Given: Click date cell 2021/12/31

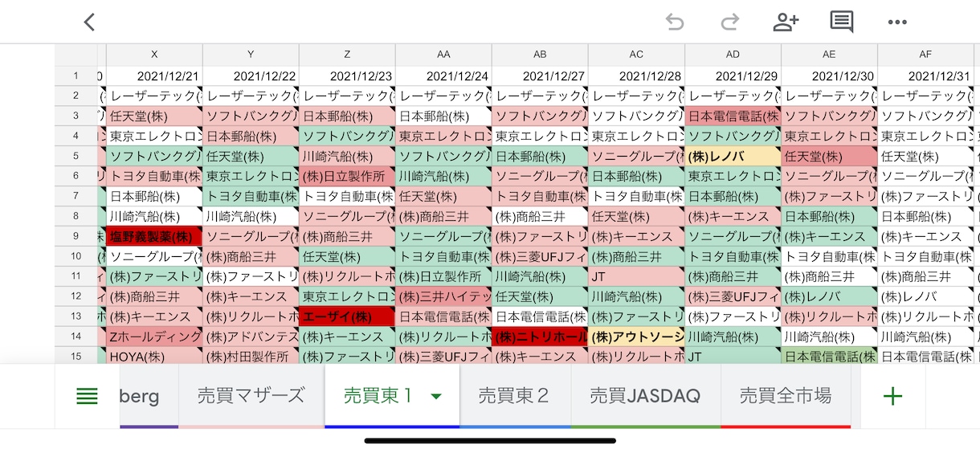Looking at the screenshot, I should click(x=925, y=76).
